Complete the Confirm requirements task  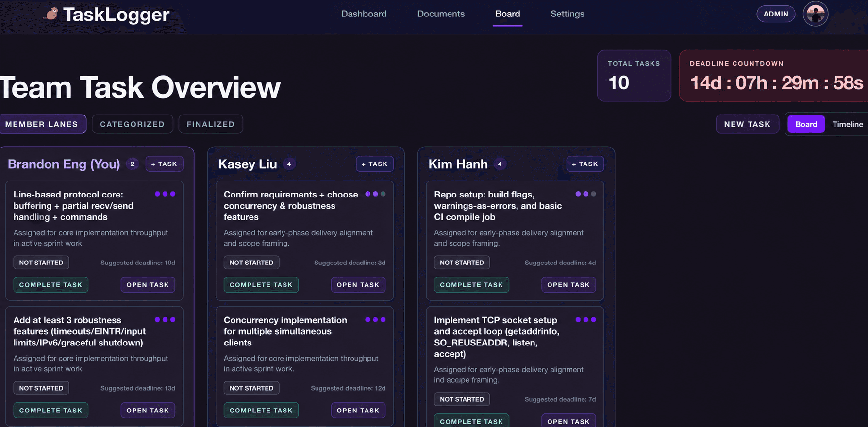coord(261,285)
